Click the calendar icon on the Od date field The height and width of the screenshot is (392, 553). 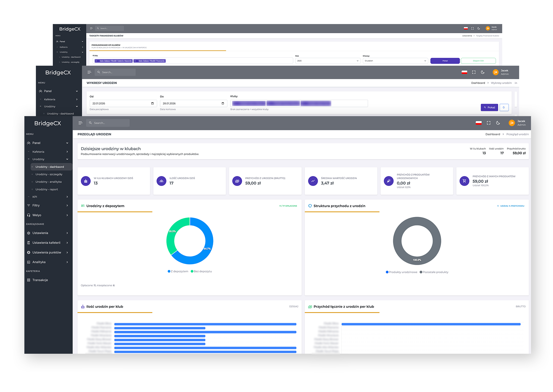tap(152, 103)
